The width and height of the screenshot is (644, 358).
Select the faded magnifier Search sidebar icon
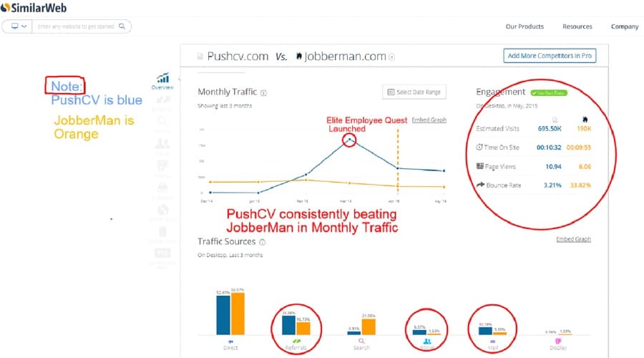point(162,121)
